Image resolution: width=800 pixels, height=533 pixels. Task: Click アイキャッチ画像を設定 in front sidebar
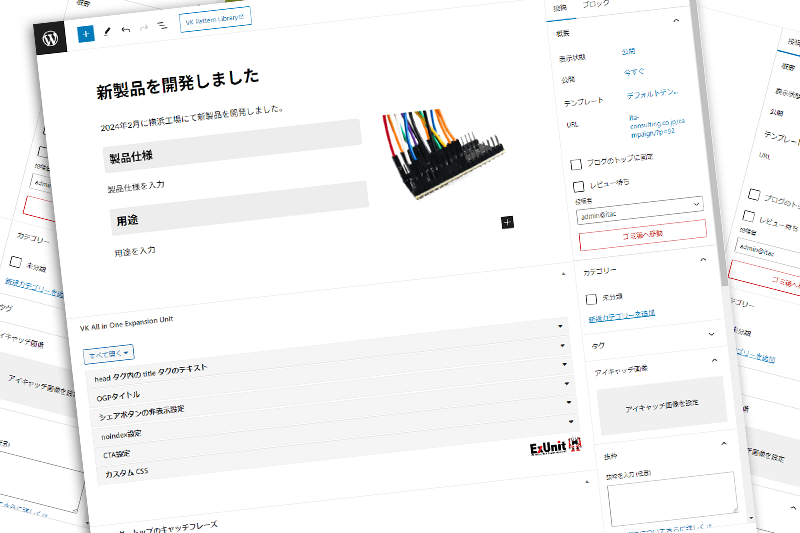(662, 405)
